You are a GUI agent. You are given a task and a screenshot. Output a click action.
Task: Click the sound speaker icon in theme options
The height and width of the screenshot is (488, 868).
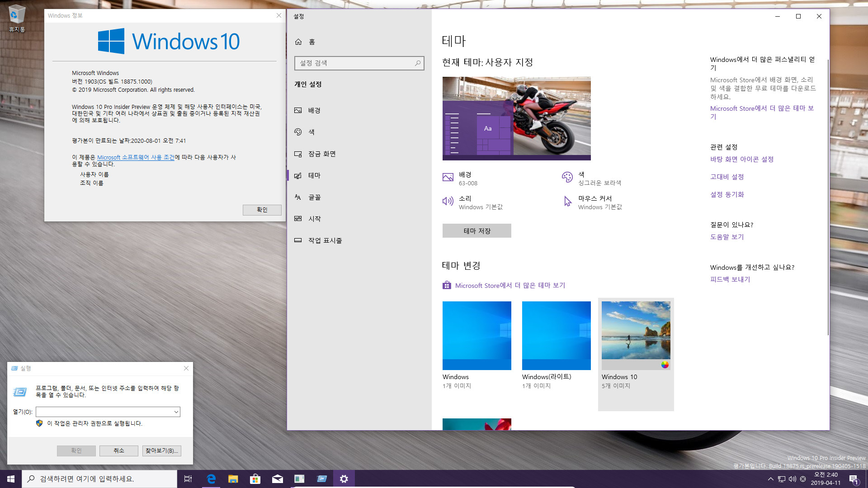click(x=448, y=201)
